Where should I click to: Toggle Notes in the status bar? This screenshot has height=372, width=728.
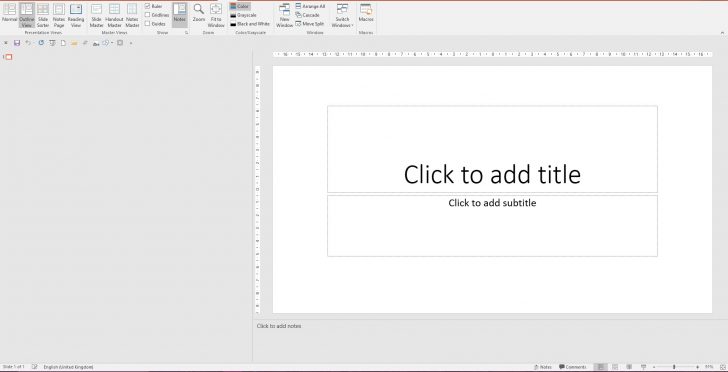[543, 367]
